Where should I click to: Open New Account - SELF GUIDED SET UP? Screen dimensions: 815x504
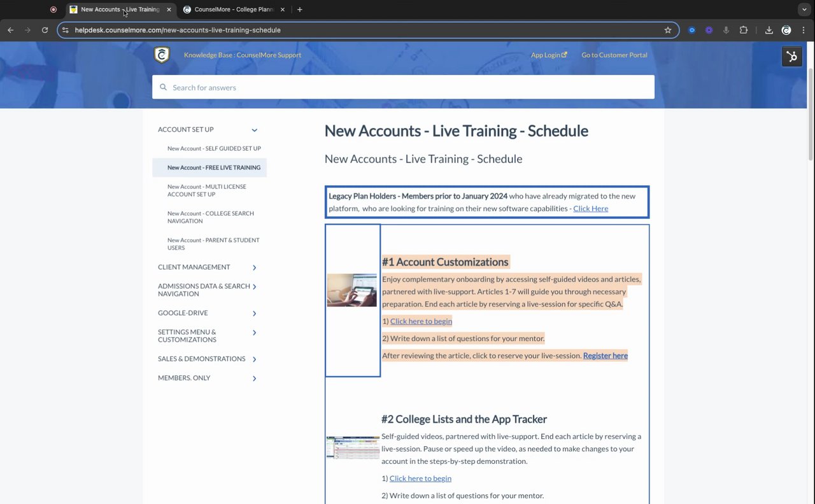coord(214,148)
